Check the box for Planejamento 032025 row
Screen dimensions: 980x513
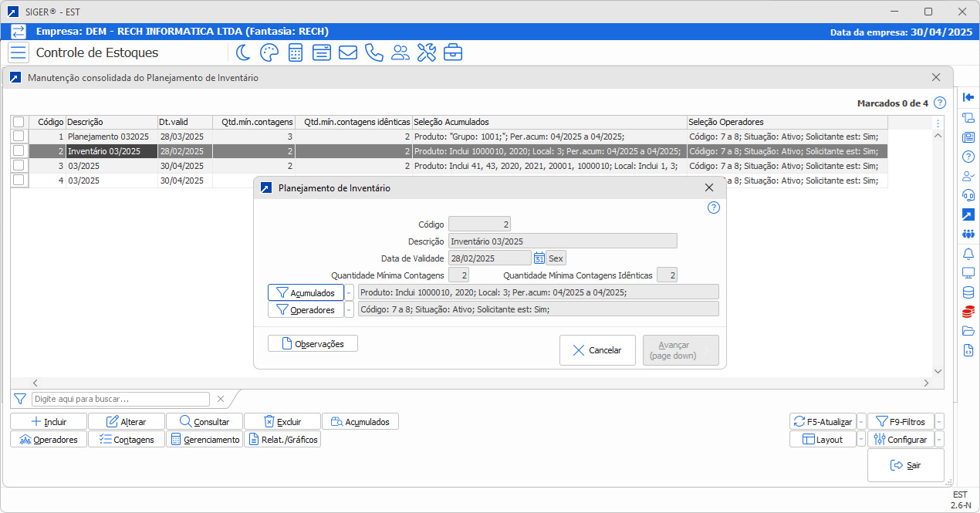(x=19, y=137)
